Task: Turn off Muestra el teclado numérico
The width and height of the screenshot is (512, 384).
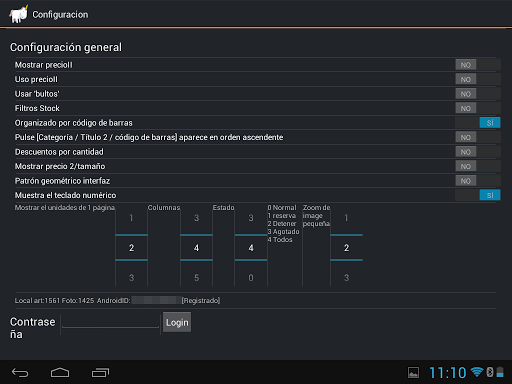Action: (478, 195)
